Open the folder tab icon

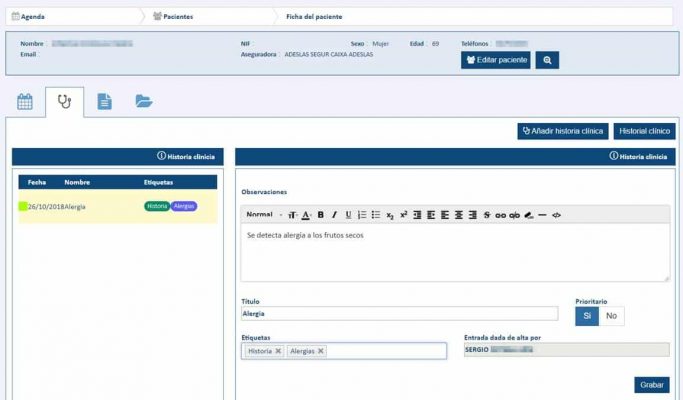click(143, 101)
